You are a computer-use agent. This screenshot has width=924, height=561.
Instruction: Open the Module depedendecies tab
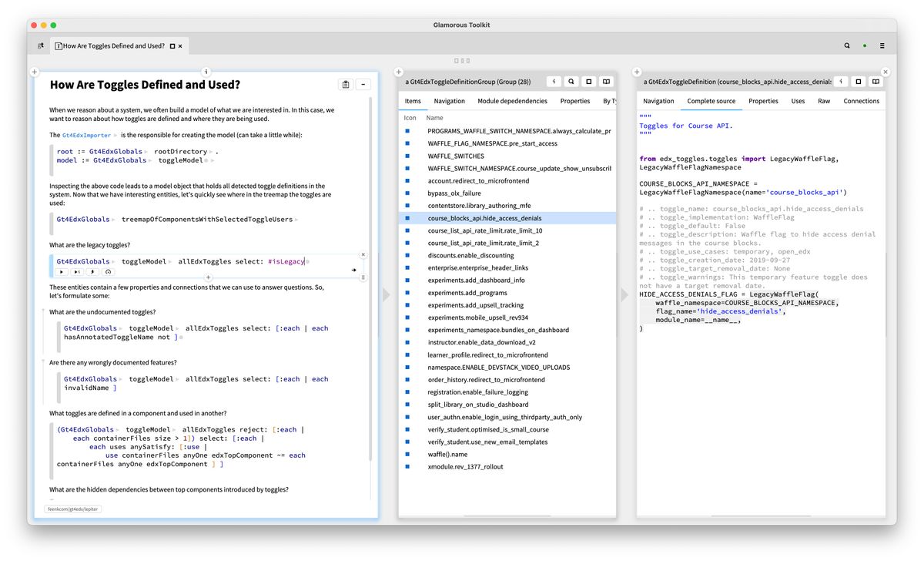click(512, 101)
